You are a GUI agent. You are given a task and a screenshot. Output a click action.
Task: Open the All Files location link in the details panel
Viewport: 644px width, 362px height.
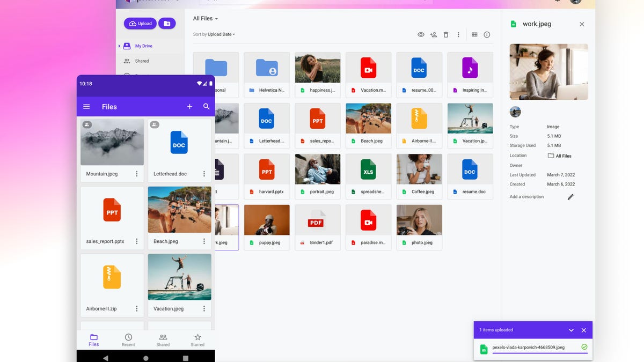click(x=559, y=156)
